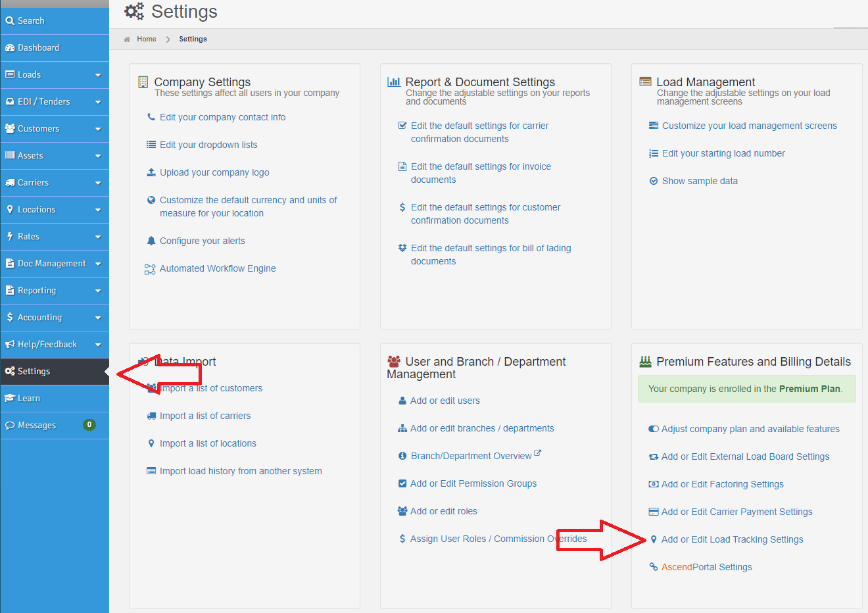Open the Accounting sidebar menu

pyautogui.click(x=55, y=318)
